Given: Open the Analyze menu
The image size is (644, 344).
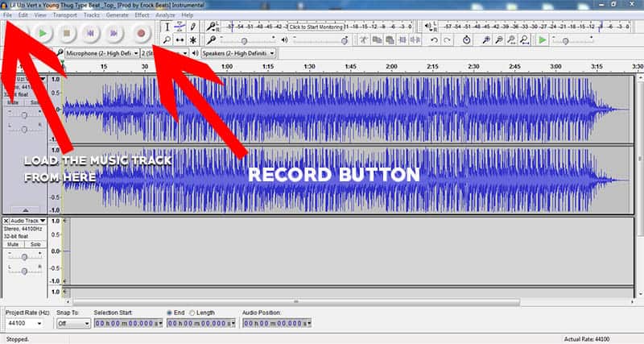Looking at the screenshot, I should click(165, 15).
